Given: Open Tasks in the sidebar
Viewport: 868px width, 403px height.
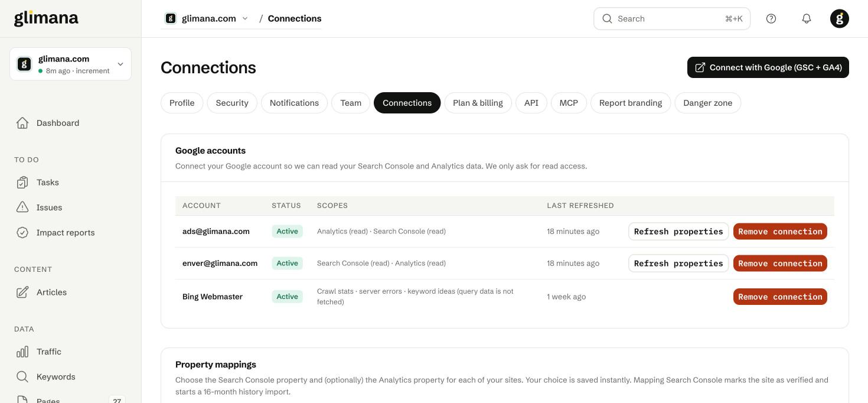Looking at the screenshot, I should [48, 183].
